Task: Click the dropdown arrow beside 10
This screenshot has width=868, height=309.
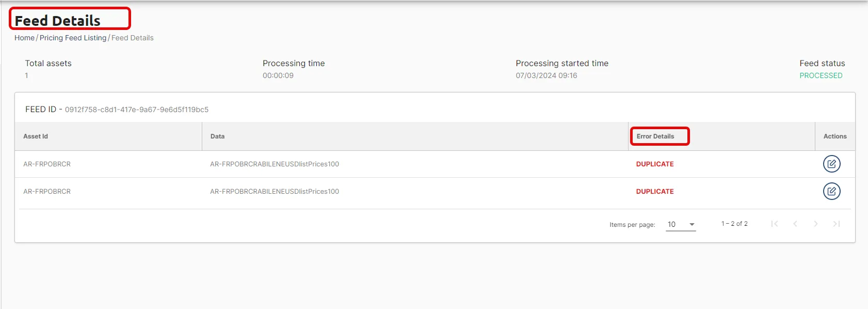Action: [x=692, y=224]
